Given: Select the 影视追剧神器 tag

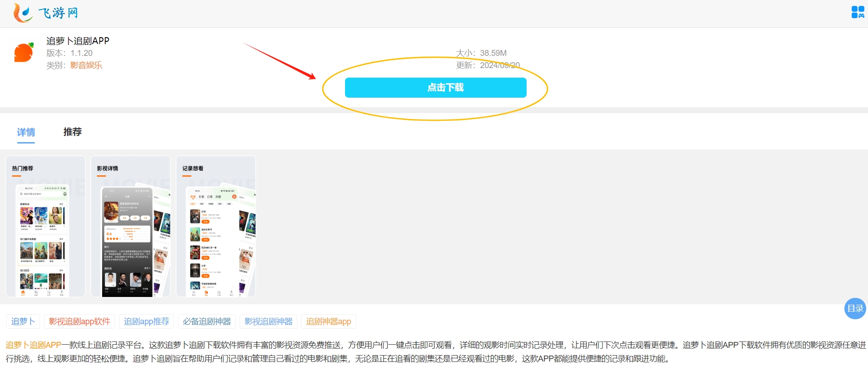Looking at the screenshot, I should tap(269, 321).
